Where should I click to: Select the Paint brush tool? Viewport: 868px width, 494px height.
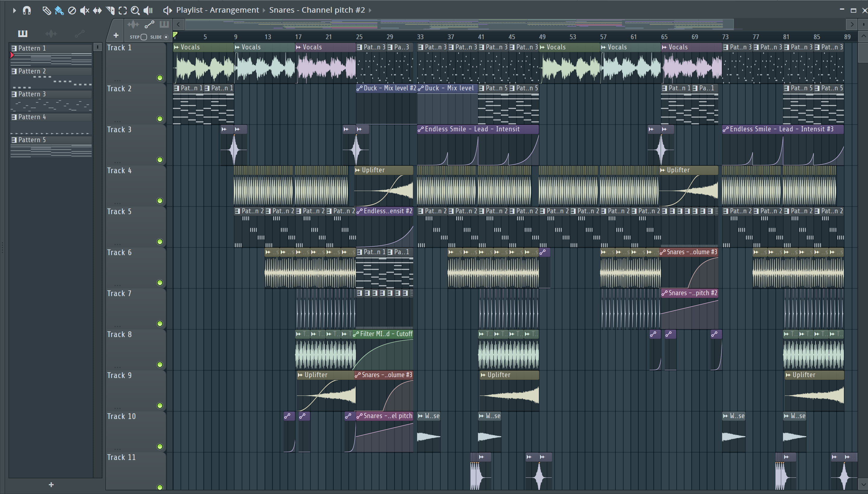click(59, 11)
